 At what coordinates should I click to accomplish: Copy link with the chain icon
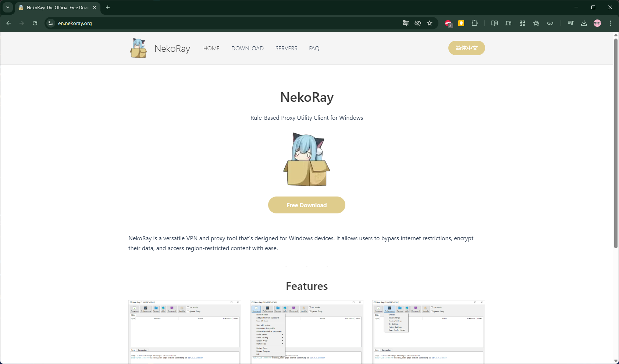[550, 23]
